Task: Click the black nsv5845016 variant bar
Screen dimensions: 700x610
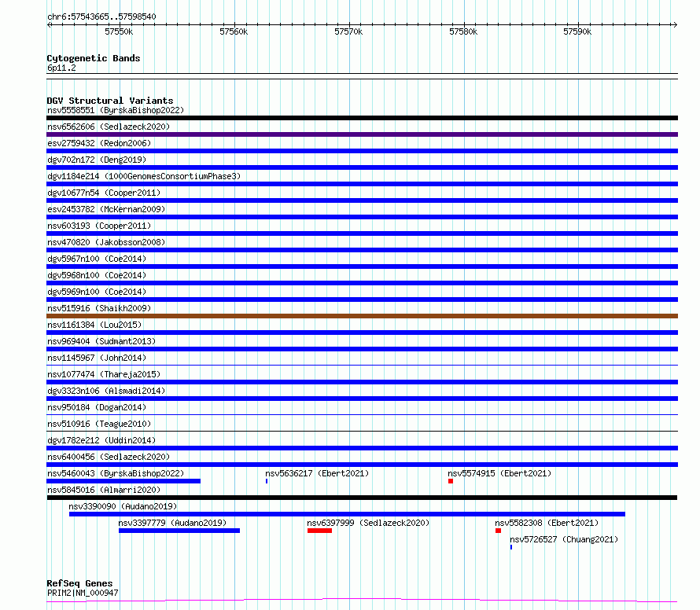Action: click(x=362, y=498)
